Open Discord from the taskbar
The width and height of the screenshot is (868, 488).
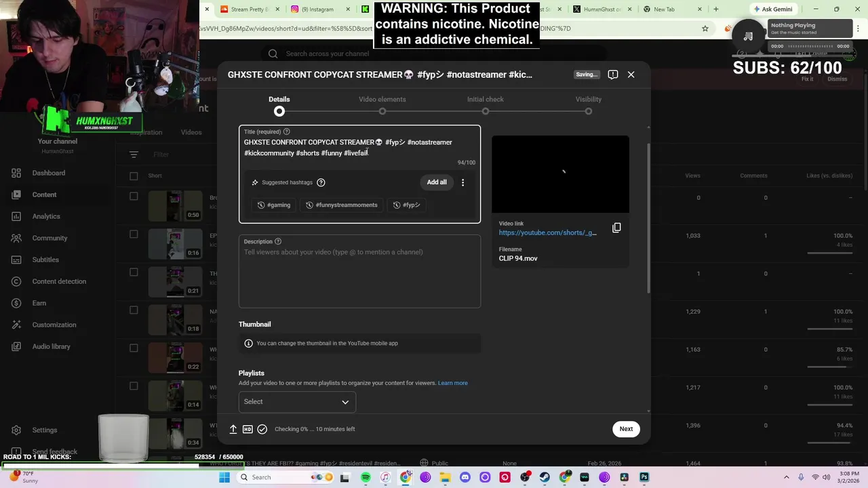(465, 477)
